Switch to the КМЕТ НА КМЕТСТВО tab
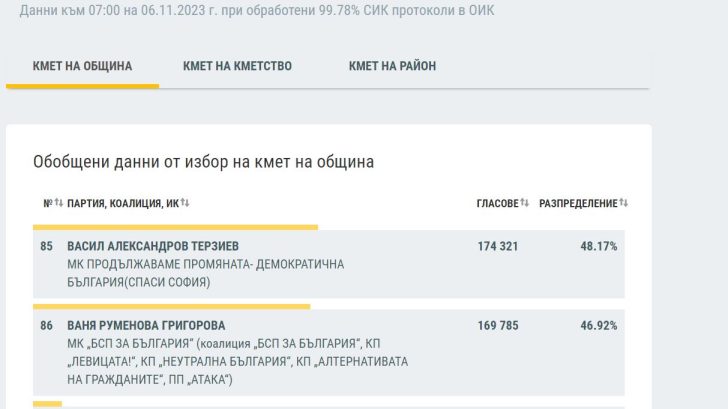The image size is (728, 409). 237,67
